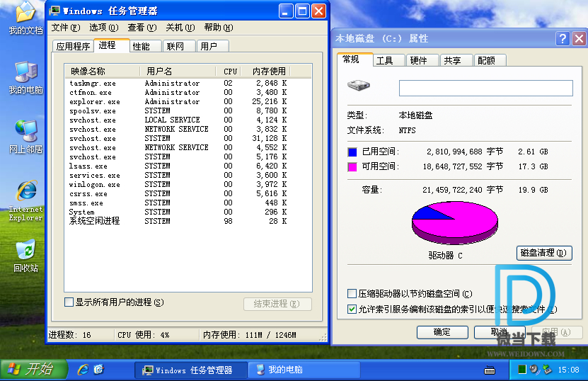Enable 压缩驱动器以节约磁盘空间 checkbox
588x381 pixels.
352,293
